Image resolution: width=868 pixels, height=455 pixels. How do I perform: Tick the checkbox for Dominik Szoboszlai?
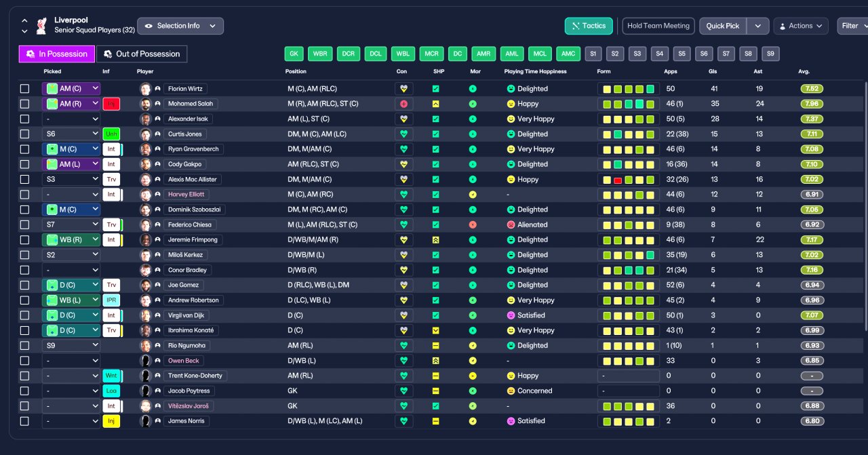point(25,210)
